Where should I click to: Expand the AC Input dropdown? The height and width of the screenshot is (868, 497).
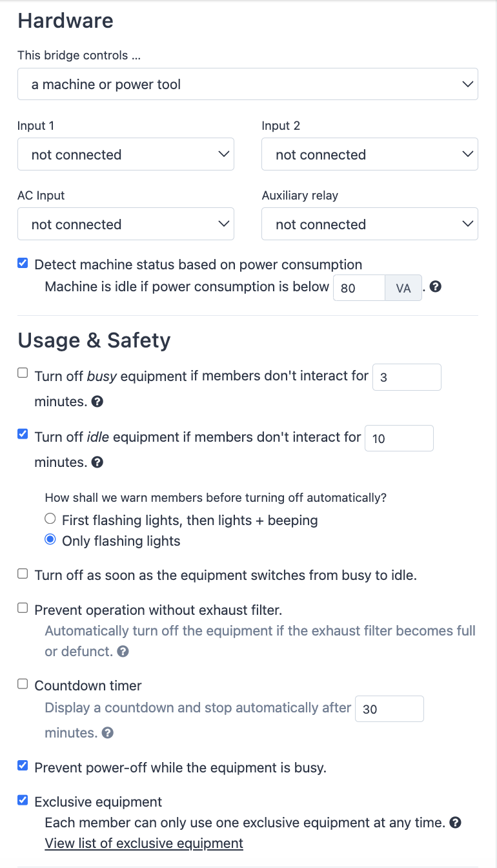click(126, 224)
